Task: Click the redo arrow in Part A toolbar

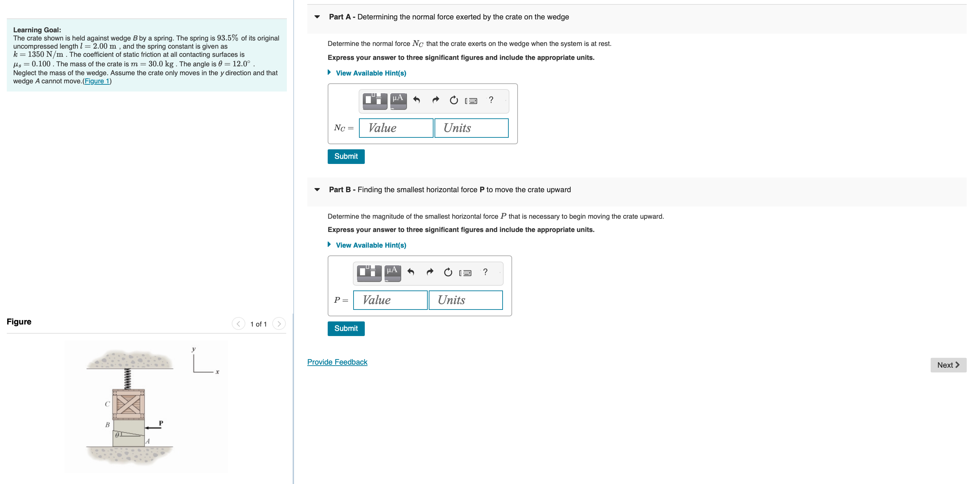Action: tap(436, 100)
